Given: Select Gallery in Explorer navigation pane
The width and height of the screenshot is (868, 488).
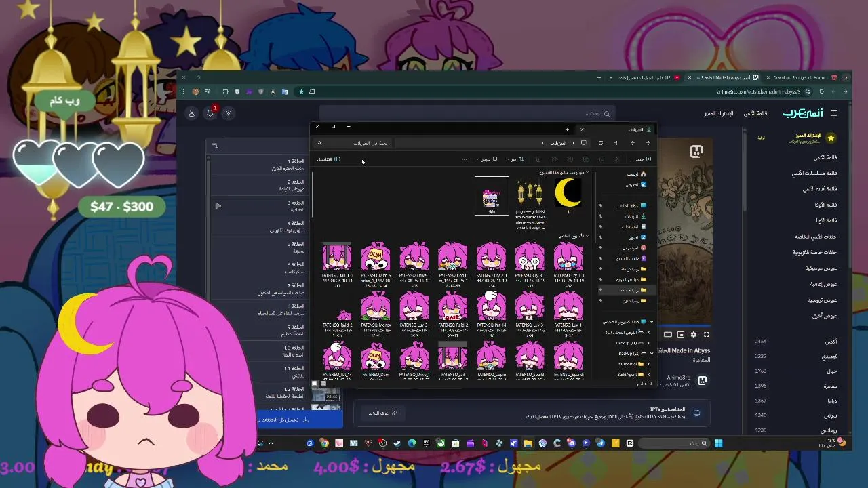Looking at the screenshot, I should 636,184.
